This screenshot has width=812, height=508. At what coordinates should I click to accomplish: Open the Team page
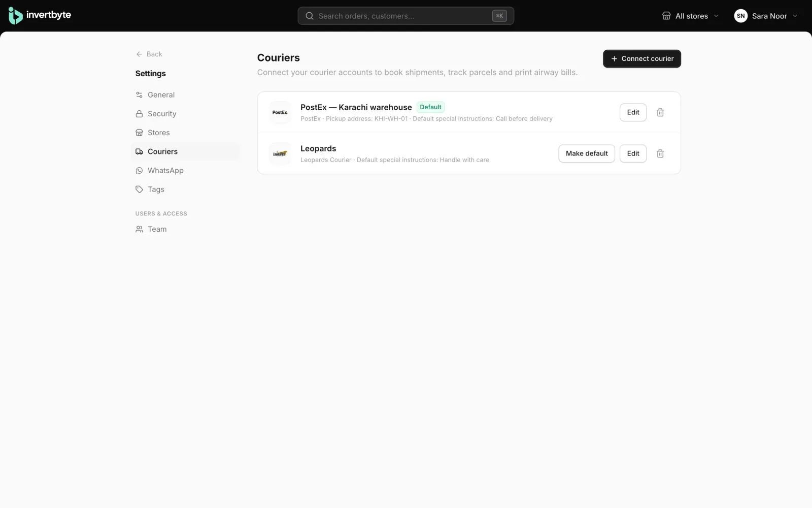click(185, 229)
